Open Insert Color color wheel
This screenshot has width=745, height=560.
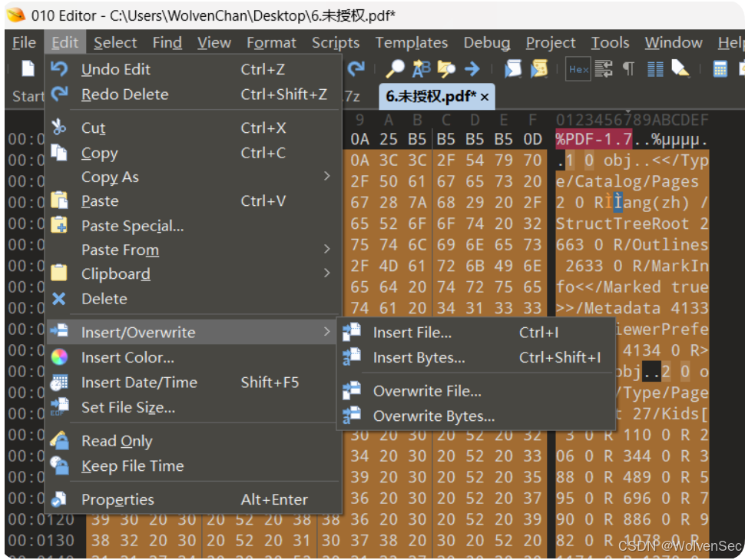59,357
